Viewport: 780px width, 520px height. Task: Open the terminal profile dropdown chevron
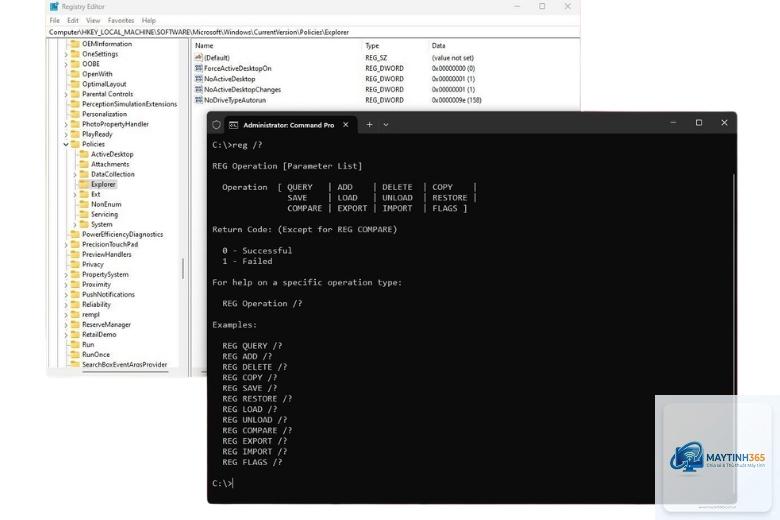tap(386, 125)
